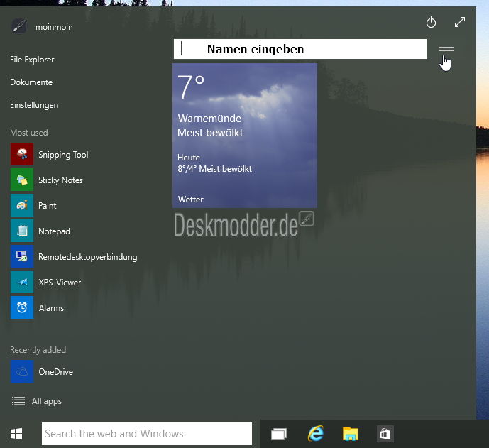Open Store from taskbar
This screenshot has height=448, width=489.
click(x=385, y=434)
